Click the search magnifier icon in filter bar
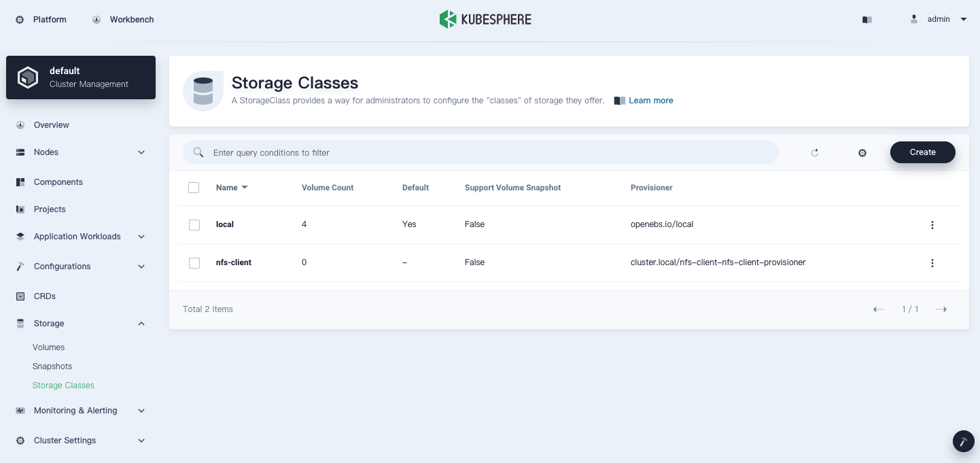 [x=198, y=152]
